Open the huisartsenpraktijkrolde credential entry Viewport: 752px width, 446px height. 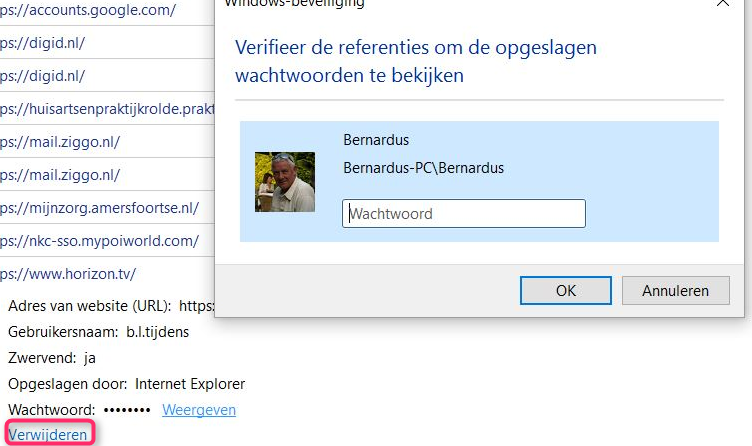pyautogui.click(x=106, y=109)
